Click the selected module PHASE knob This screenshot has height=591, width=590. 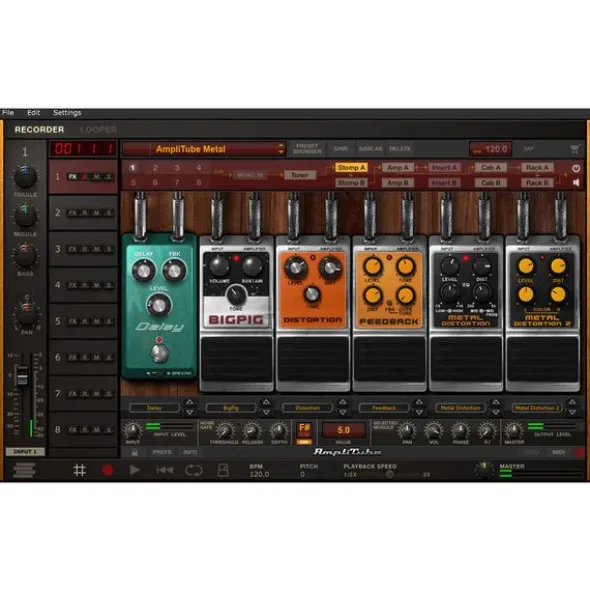(460, 431)
